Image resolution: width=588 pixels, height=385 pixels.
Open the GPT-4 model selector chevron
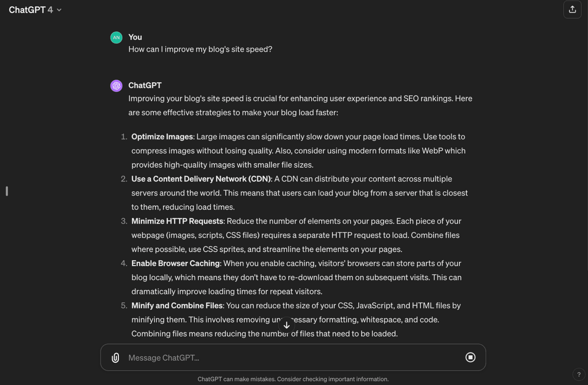point(58,10)
